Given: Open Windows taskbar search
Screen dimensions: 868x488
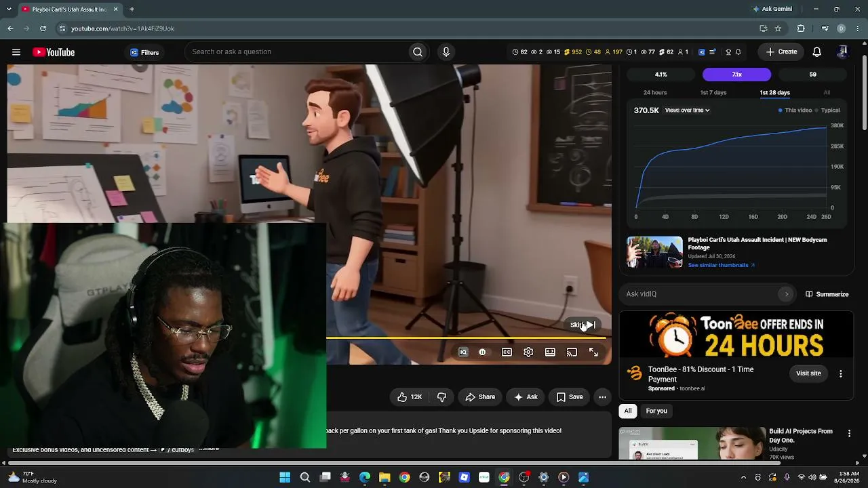Looking at the screenshot, I should click(305, 477).
